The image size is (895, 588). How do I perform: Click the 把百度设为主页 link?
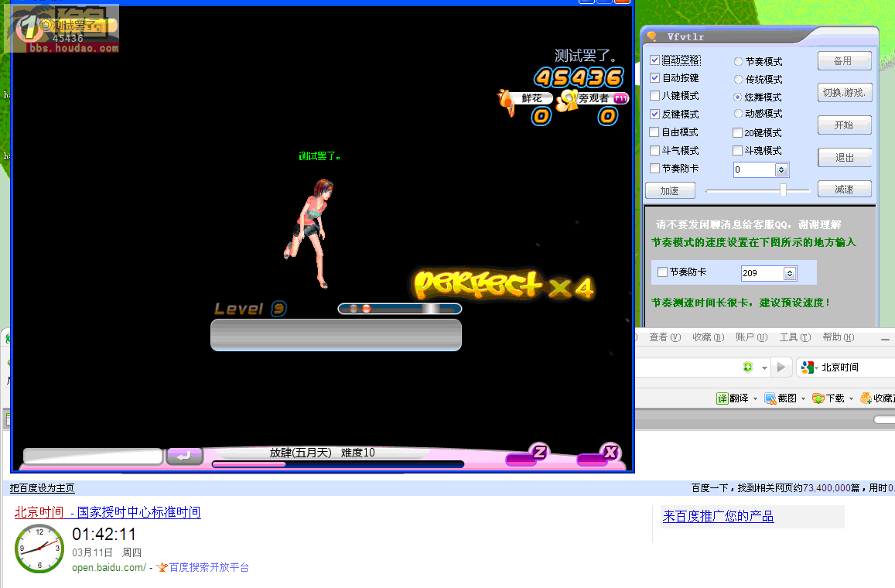pyautogui.click(x=43, y=488)
